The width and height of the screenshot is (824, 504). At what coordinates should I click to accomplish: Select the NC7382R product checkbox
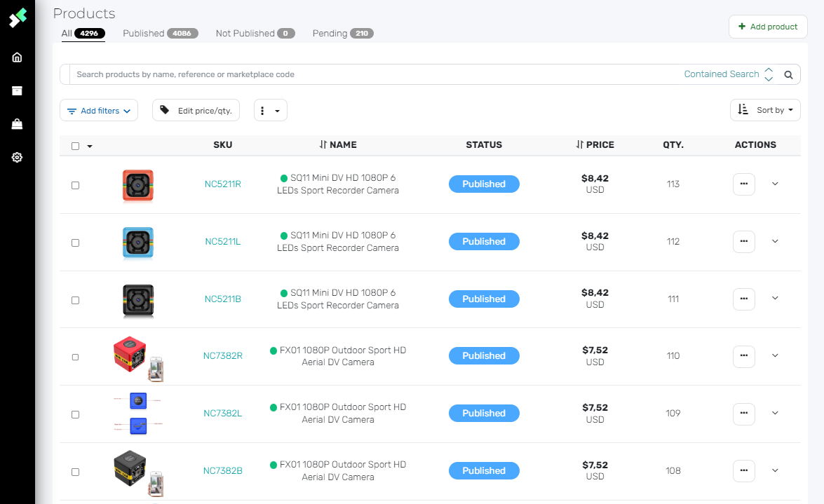coord(76,357)
